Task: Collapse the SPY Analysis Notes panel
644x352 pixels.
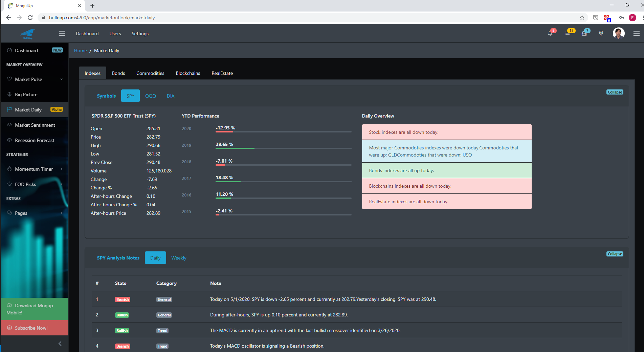Action: [x=615, y=254]
